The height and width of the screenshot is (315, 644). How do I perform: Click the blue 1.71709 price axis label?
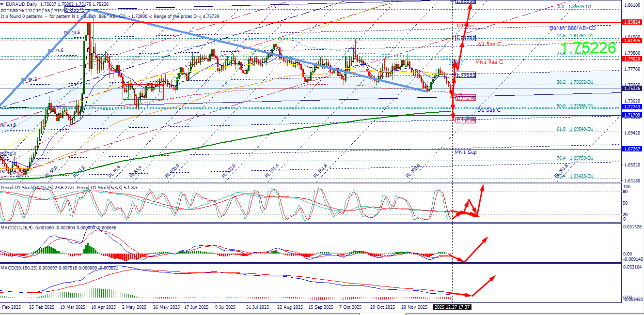[632, 115]
